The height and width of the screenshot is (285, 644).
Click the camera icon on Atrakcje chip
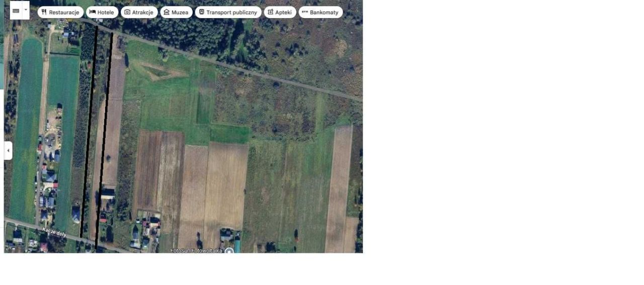coord(127,12)
